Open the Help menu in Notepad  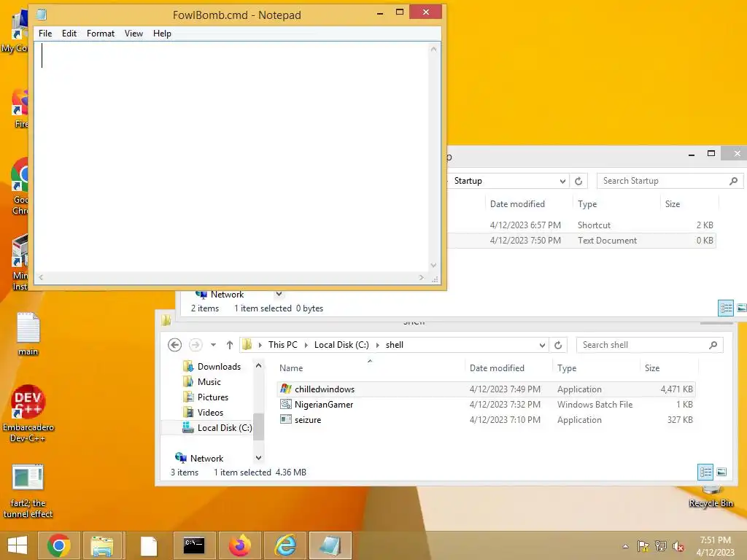[162, 34]
